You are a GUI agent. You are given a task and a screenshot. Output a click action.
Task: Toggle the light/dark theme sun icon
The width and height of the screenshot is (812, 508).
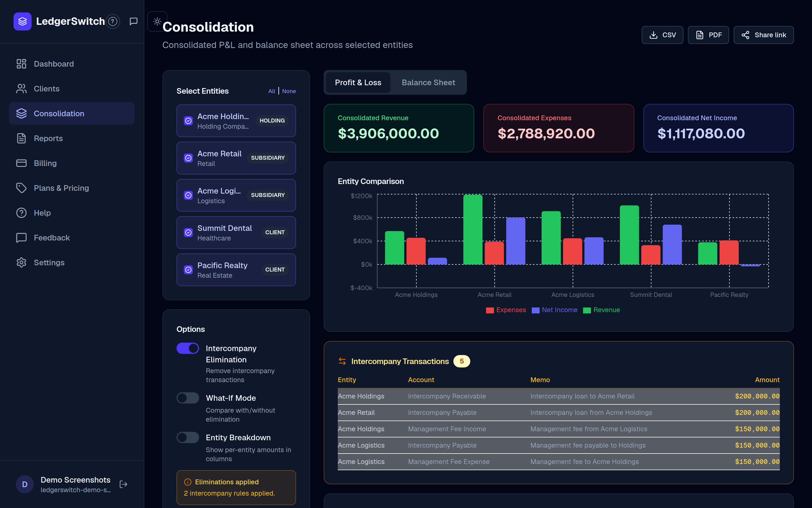[157, 21]
